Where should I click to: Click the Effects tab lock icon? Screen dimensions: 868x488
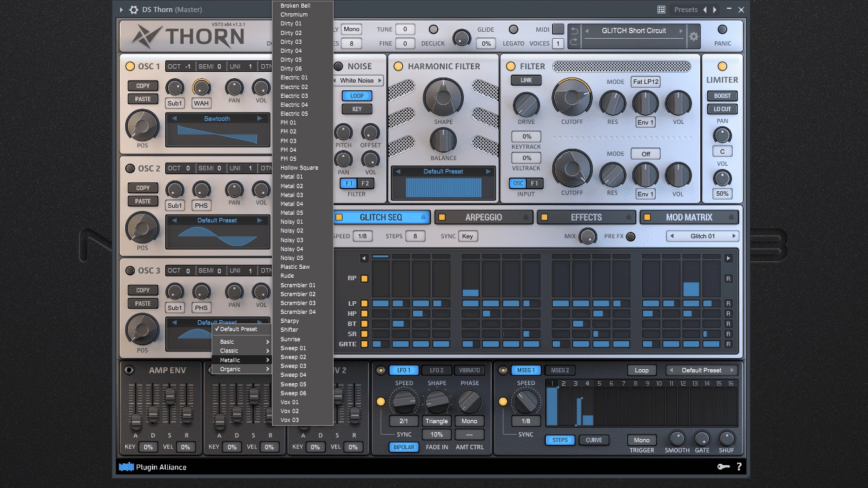click(x=628, y=217)
